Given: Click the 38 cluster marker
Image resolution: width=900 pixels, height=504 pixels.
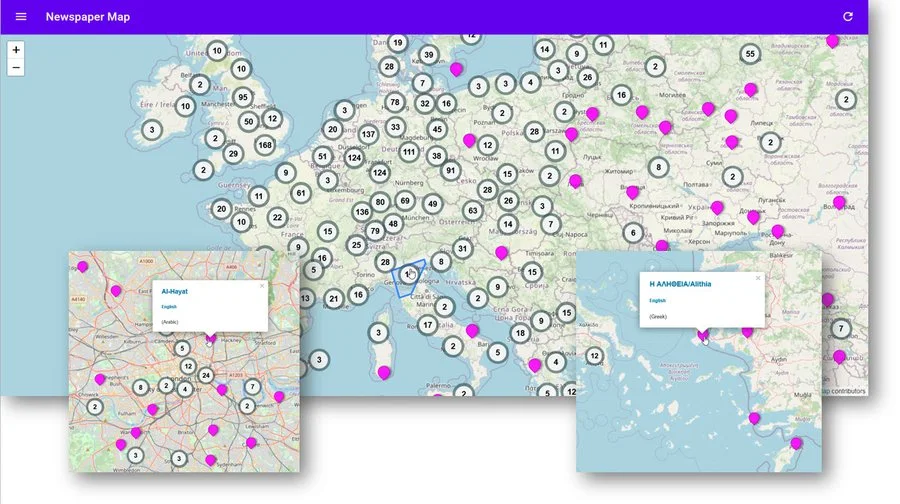Looking at the screenshot, I should (437, 156).
